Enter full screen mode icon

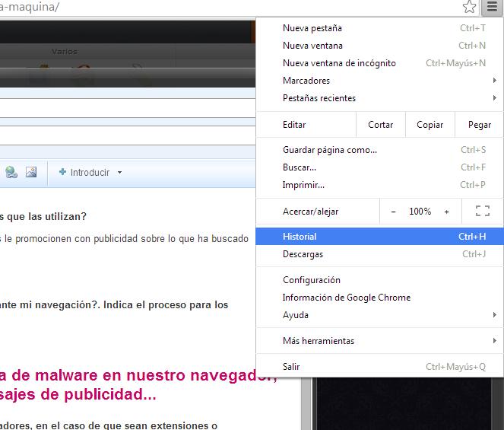click(483, 211)
